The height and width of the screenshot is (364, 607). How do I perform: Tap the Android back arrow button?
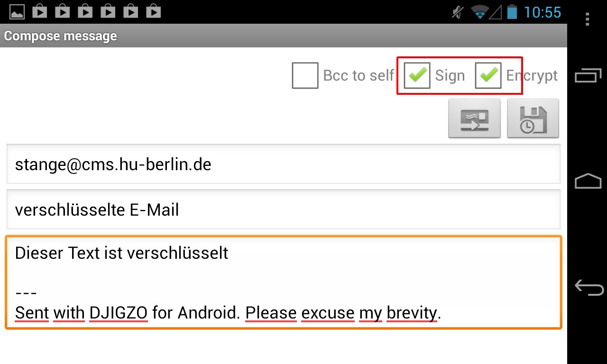[589, 287]
